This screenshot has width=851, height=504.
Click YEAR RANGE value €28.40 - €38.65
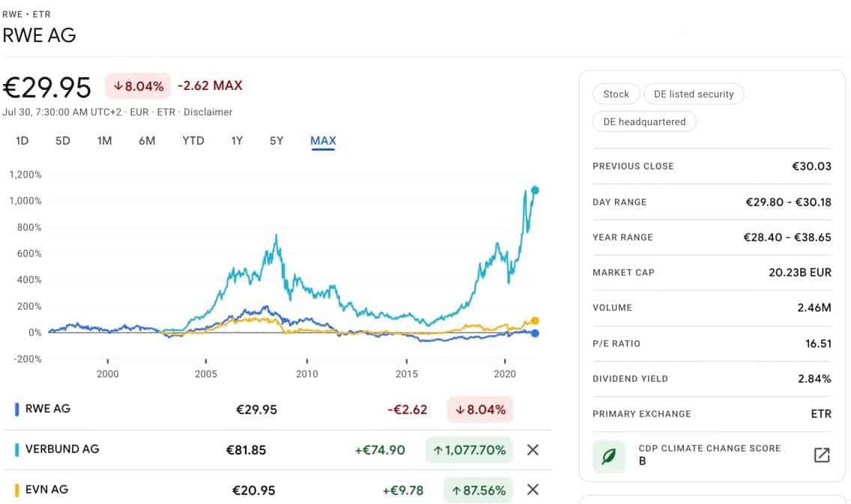(x=787, y=237)
